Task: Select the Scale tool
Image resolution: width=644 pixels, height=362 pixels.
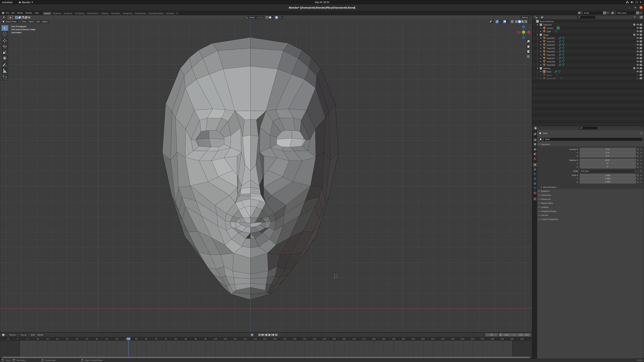Action: point(5,52)
